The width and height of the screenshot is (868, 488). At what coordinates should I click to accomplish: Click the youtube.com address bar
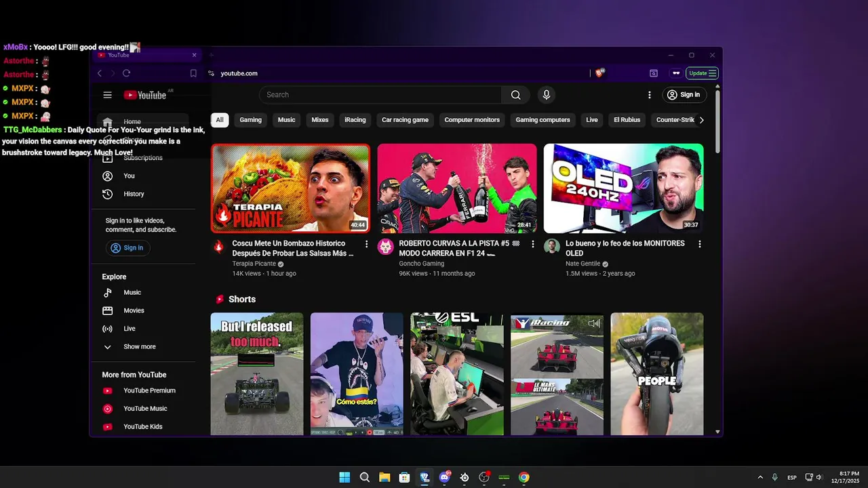pyautogui.click(x=239, y=73)
